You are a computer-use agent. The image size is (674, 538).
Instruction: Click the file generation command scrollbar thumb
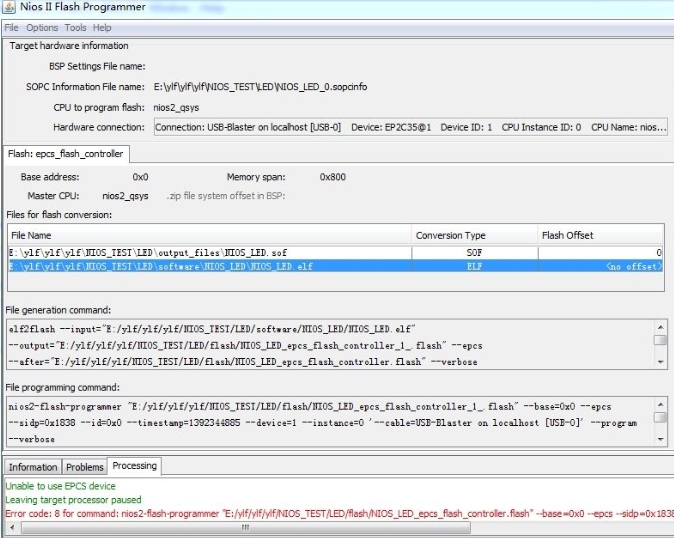click(661, 340)
